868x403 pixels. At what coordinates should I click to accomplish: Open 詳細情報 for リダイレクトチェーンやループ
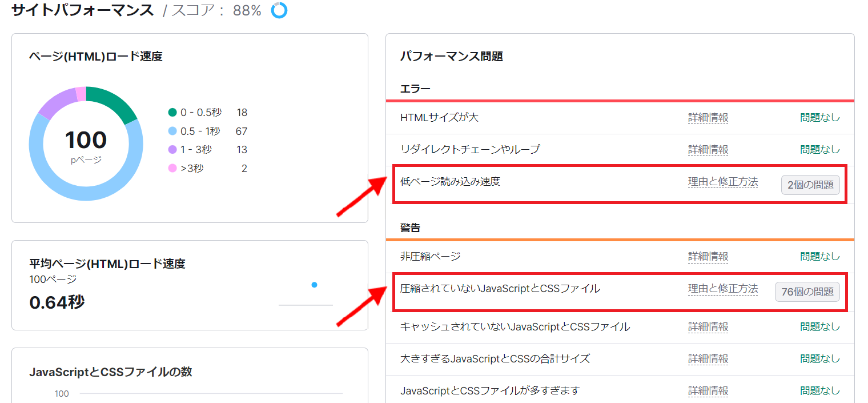[708, 150]
